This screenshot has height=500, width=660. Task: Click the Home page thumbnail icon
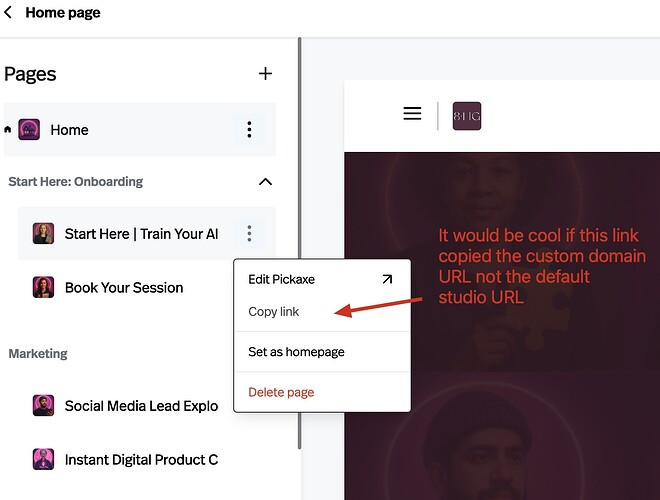tap(29, 130)
